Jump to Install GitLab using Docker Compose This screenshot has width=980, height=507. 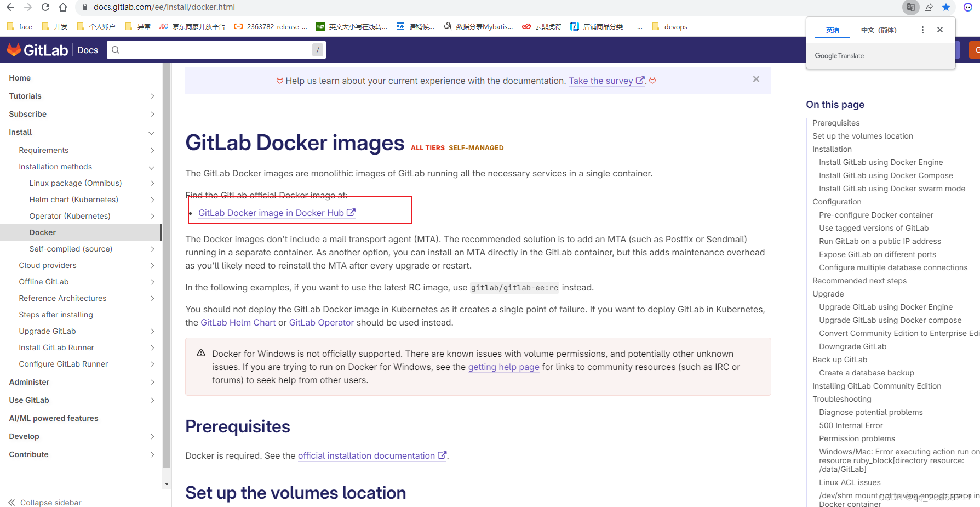pos(886,175)
